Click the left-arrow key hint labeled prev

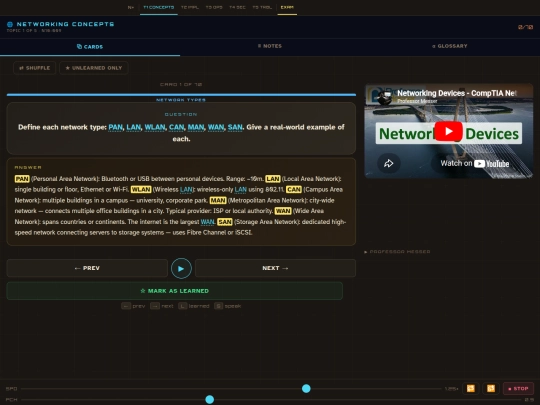[x=126, y=306]
